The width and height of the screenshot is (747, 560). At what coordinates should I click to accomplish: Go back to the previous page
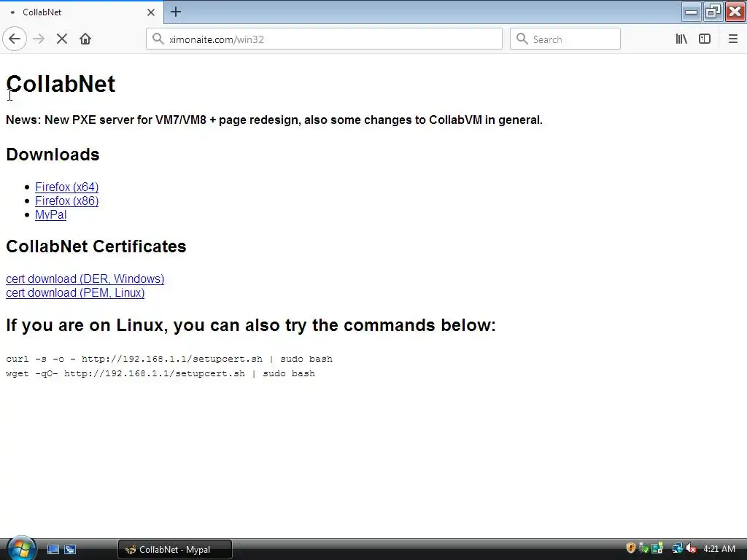pyautogui.click(x=15, y=39)
